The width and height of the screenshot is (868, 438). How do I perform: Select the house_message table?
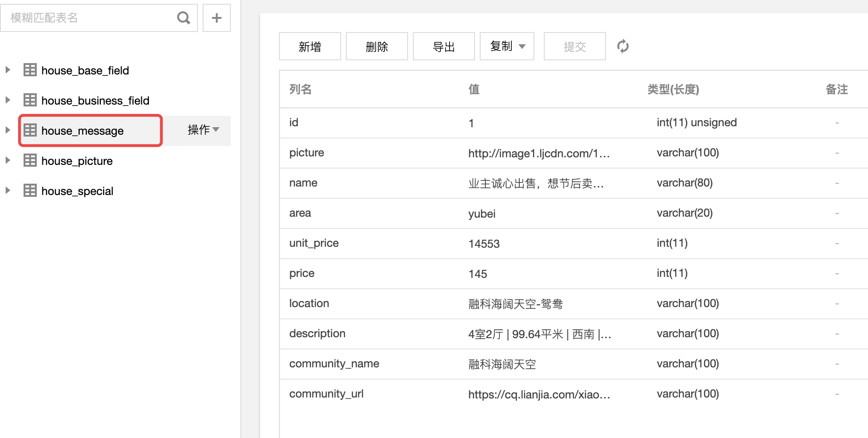click(82, 131)
